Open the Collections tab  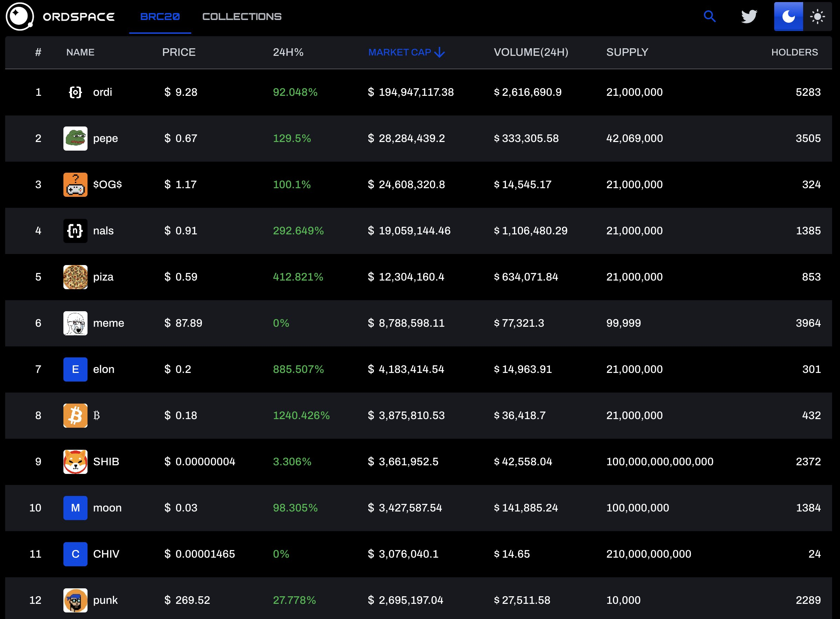click(242, 17)
